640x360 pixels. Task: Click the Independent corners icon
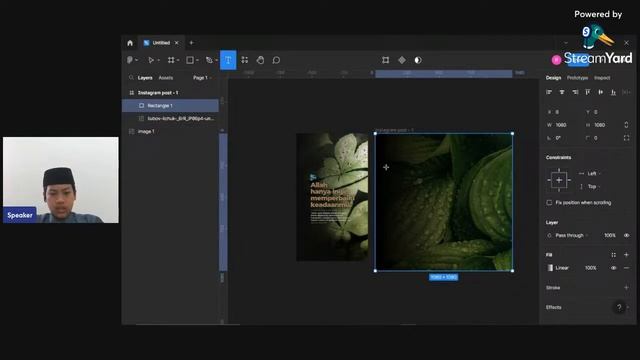click(x=627, y=138)
